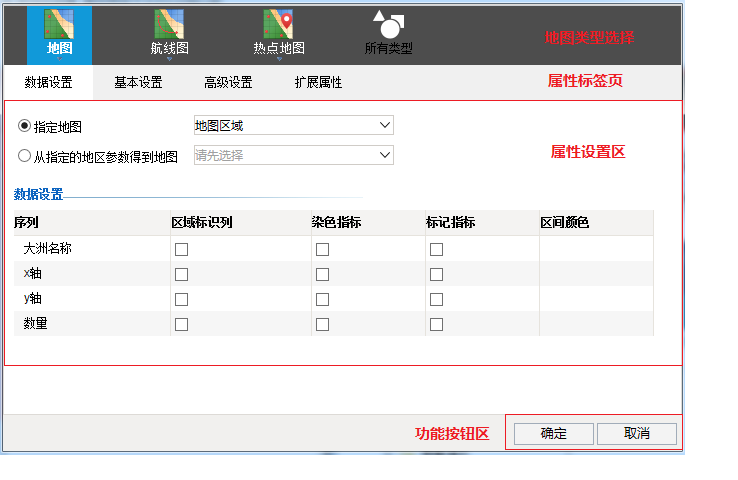738x480 pixels.
Task: Select the 指定地图 radio button
Action: click(24, 126)
